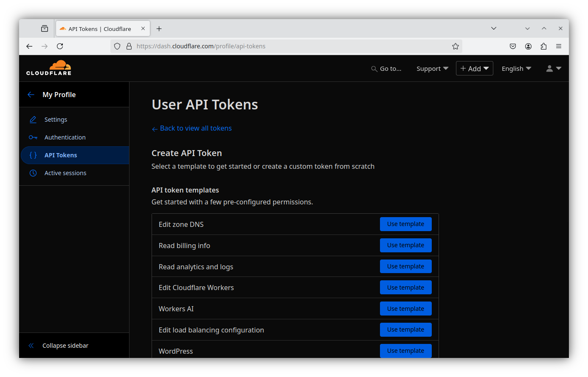Use the Workers AI template

click(x=405, y=309)
